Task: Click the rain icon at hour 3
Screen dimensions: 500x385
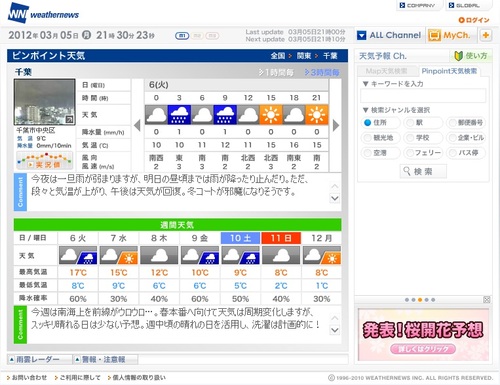Action: 179,115
